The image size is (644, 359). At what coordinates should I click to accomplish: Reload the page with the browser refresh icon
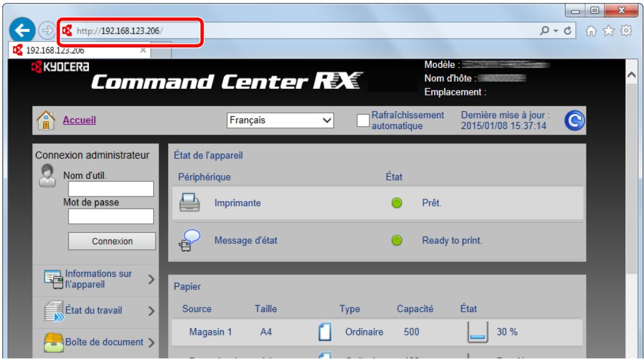click(568, 31)
